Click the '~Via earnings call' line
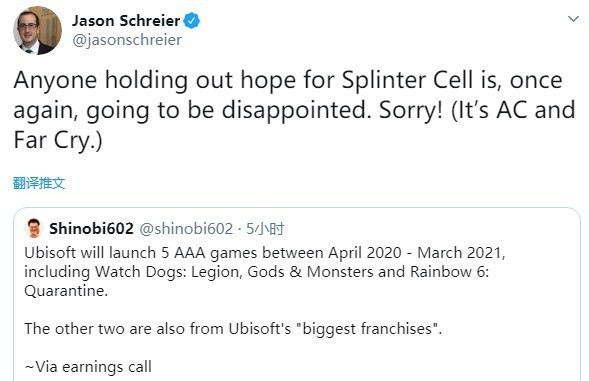The height and width of the screenshot is (381, 589). [x=88, y=367]
